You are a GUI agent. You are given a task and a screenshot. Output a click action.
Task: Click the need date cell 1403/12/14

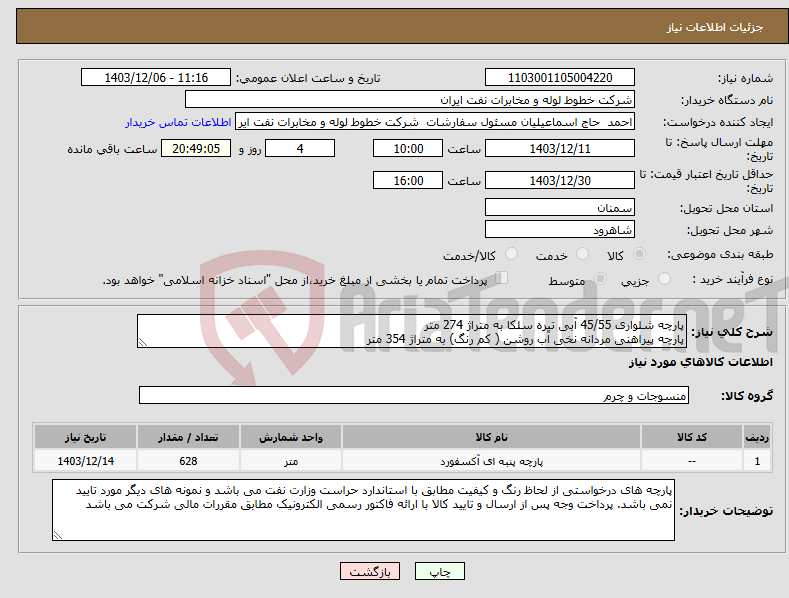[86, 461]
